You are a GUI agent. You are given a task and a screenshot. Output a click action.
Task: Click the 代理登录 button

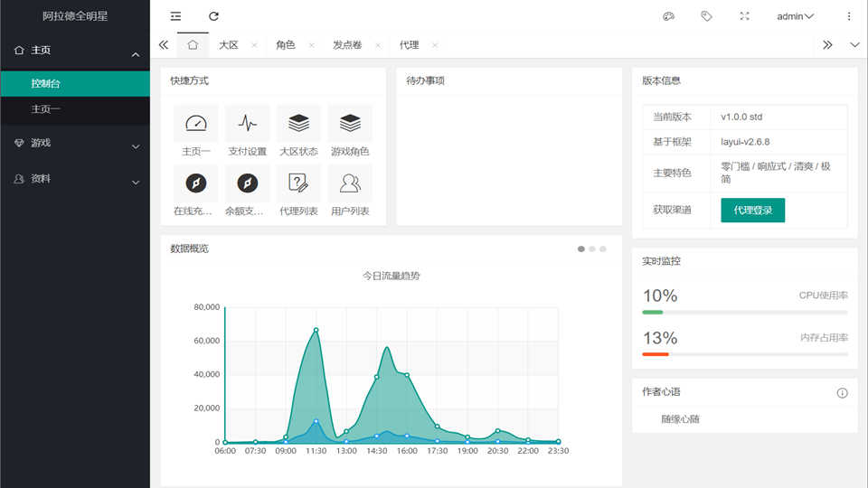point(752,211)
